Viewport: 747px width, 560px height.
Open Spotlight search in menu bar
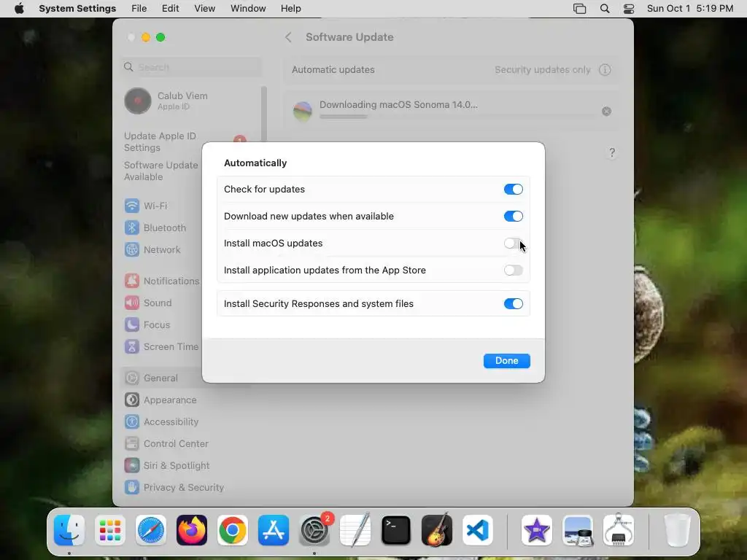pos(605,9)
